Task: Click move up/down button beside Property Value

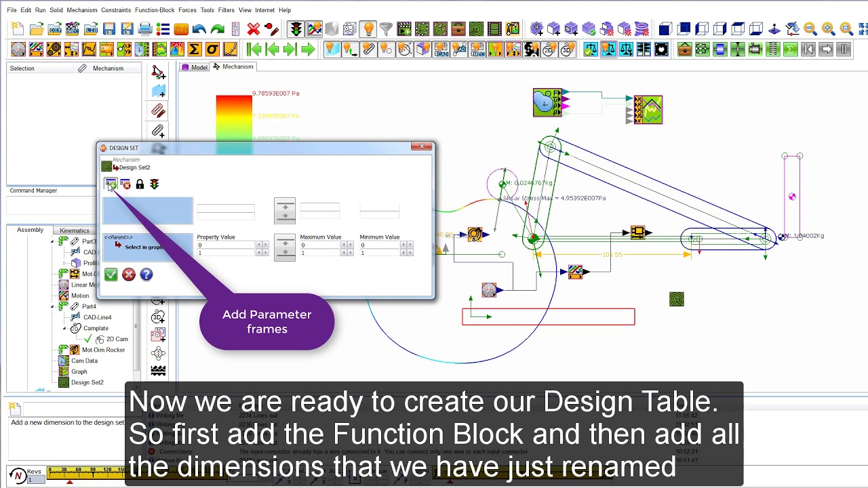Action: click(x=285, y=247)
